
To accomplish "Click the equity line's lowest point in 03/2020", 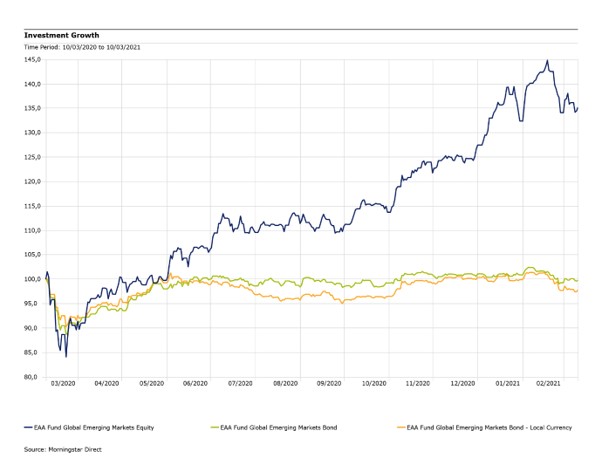I will [66, 356].
